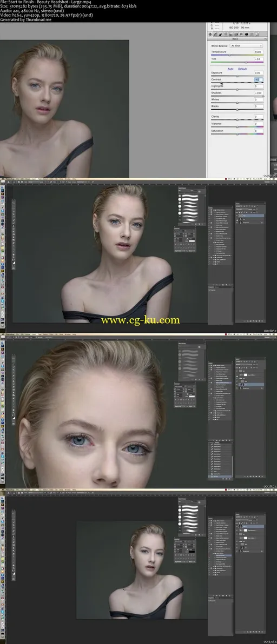Click the Exposure slider handle
The height and width of the screenshot is (644, 277).
tap(237, 76)
